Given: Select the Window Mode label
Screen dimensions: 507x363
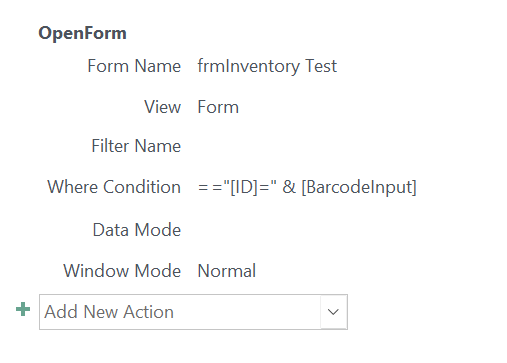Looking at the screenshot, I should (122, 271).
